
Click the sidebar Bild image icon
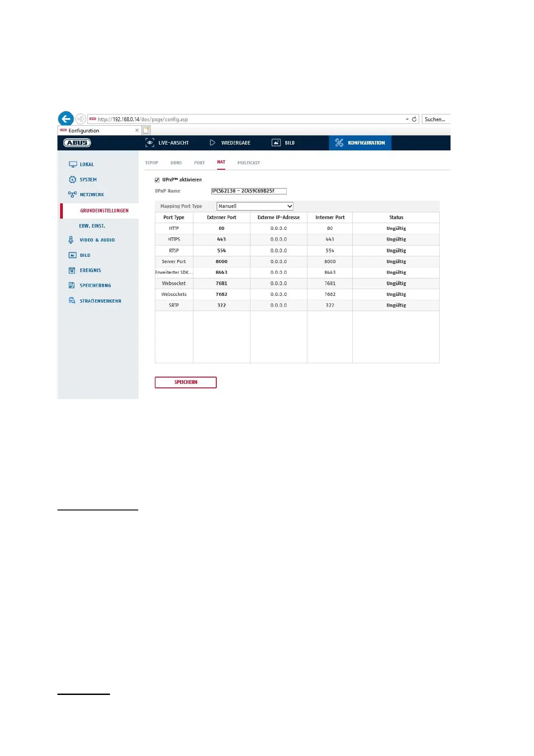pyautogui.click(x=72, y=255)
